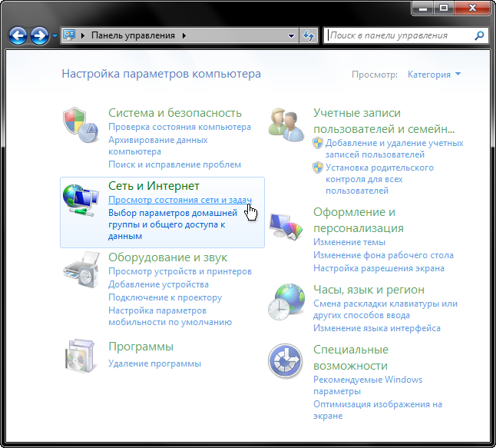Click the user accounts people icon
The image size is (496, 448).
click(286, 125)
